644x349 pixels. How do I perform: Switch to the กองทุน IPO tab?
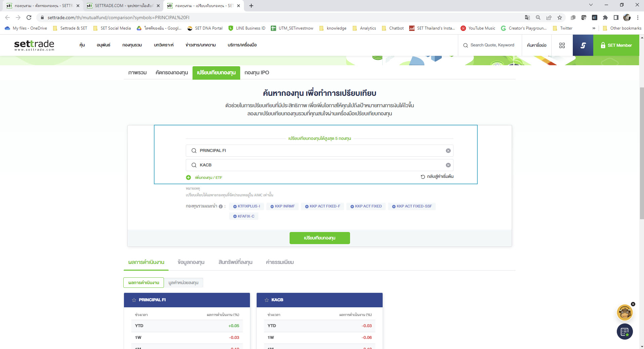click(256, 73)
